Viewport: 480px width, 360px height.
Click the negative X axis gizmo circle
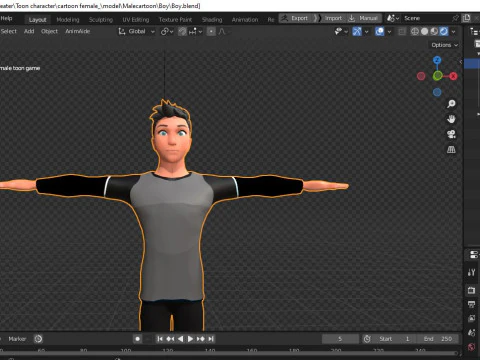click(421, 76)
